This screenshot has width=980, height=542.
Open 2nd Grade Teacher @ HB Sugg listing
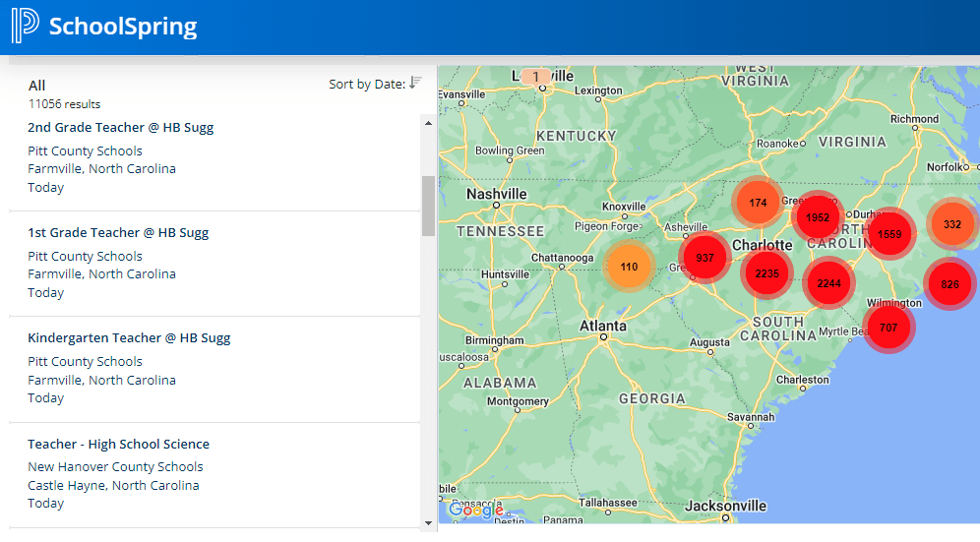tap(120, 128)
